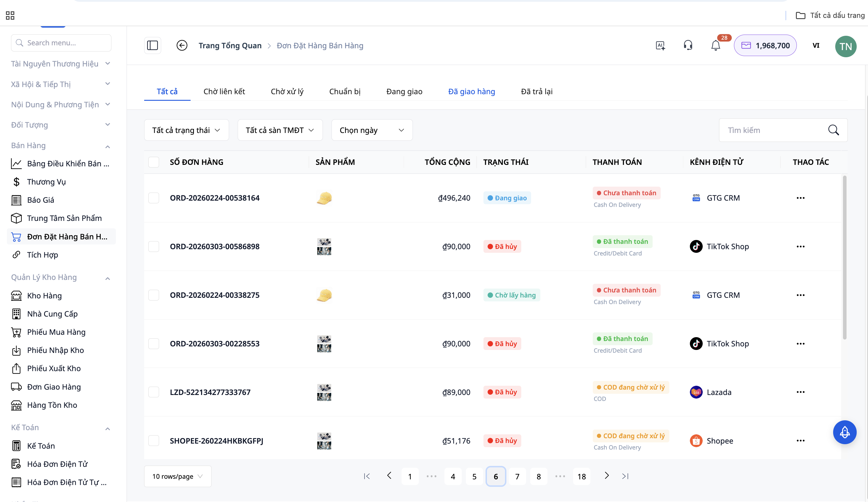
Task: Tick checkbox for SHOPEE-260224HKBKGFPJ order
Action: 154,441
